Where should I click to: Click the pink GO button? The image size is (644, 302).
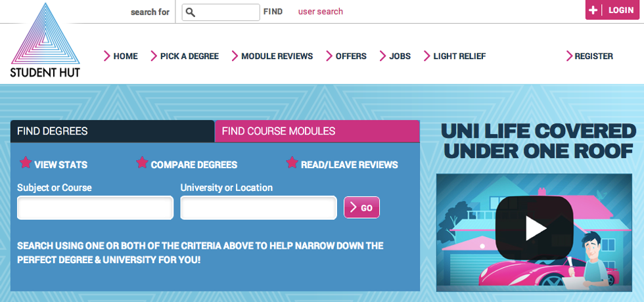[361, 207]
